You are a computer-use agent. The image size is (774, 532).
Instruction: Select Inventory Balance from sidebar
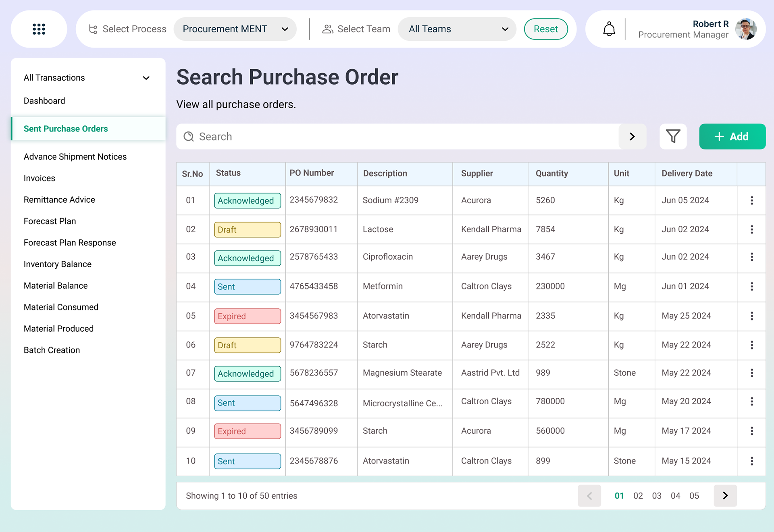point(58,264)
